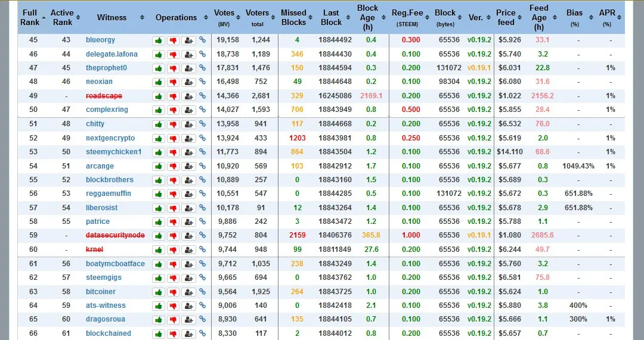Viewport: 644px width, 340px height.
Task: Set proxy icon for delegate.lafona
Action: pyautogui.click(x=188, y=54)
